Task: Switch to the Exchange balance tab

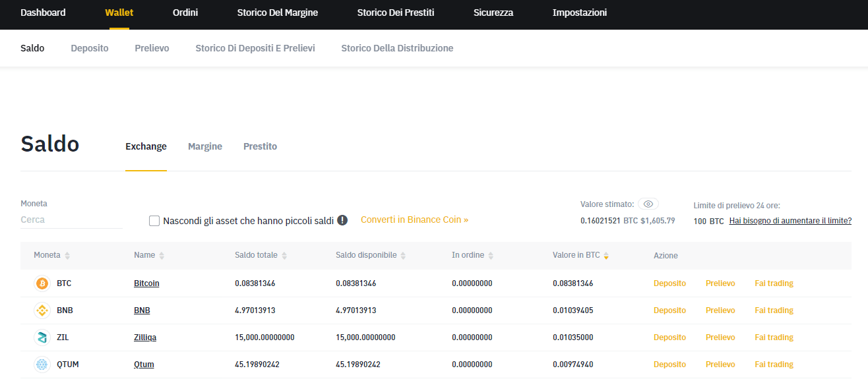Action: pos(146,146)
